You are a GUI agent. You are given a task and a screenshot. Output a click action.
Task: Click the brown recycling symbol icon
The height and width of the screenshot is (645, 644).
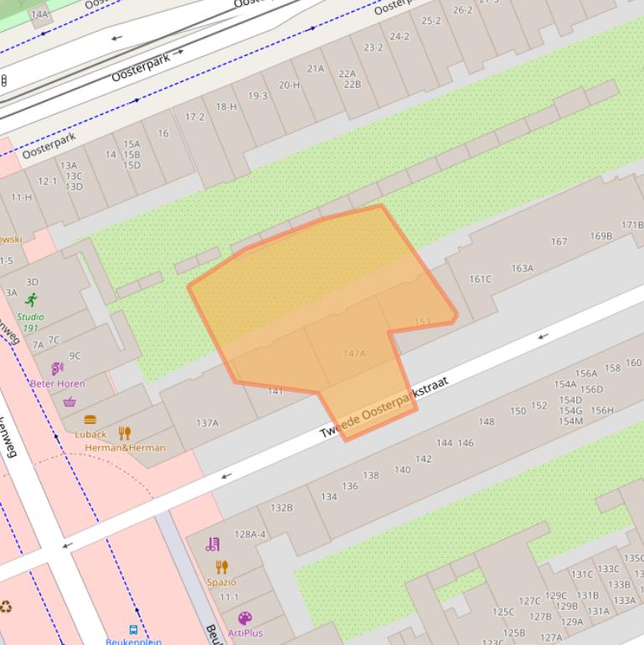click(x=5, y=606)
